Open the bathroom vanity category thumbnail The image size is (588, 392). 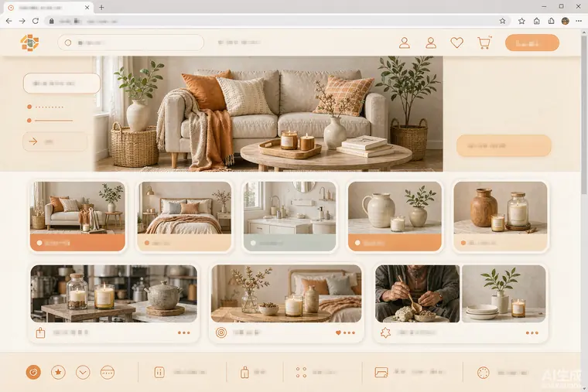tap(289, 208)
